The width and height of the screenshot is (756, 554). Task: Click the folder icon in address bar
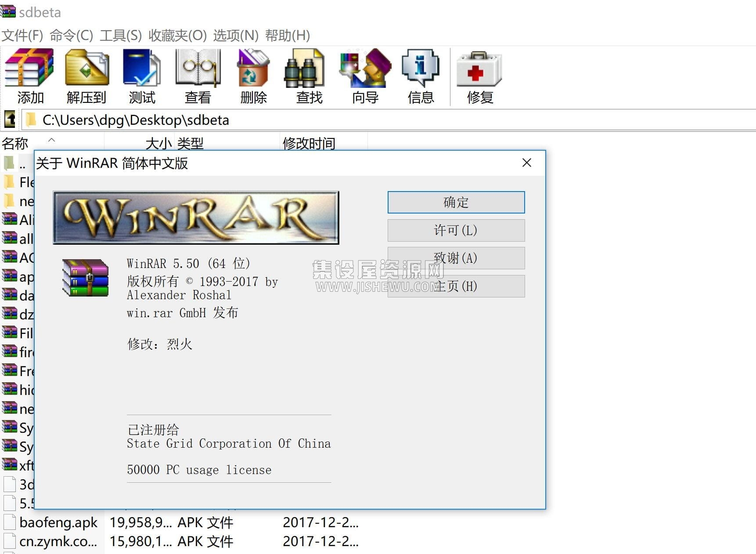[x=31, y=119]
